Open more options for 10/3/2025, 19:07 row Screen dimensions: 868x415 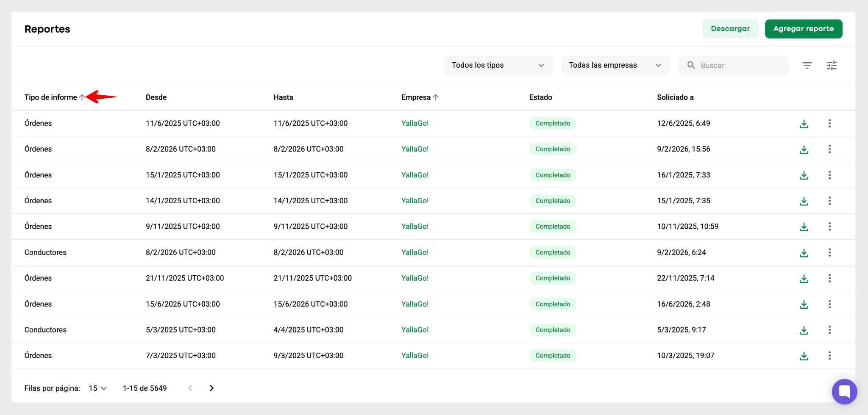829,356
